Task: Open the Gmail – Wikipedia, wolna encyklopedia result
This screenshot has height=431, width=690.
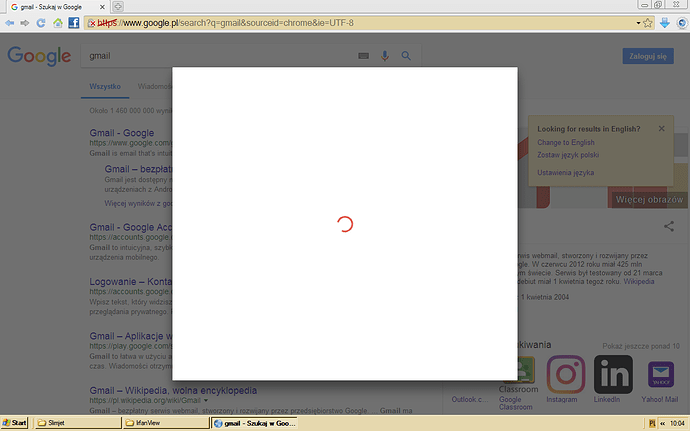Action: 173,390
